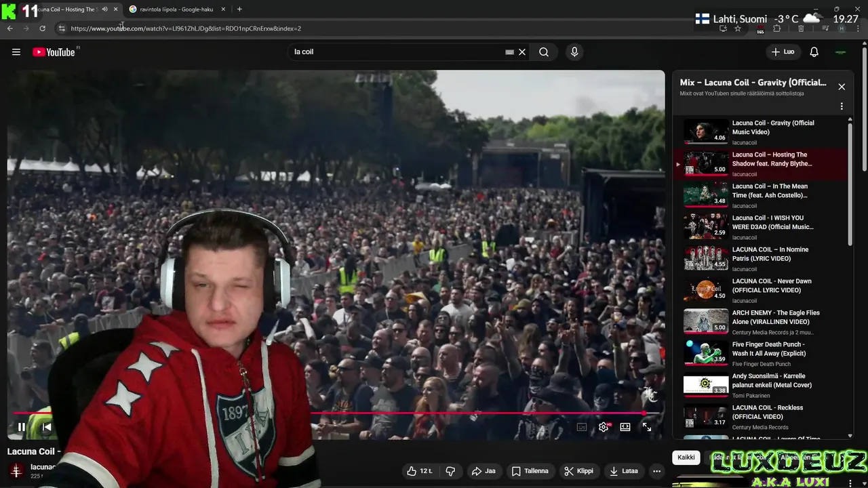
Task: View site information icon in address bar
Action: pos(62,28)
